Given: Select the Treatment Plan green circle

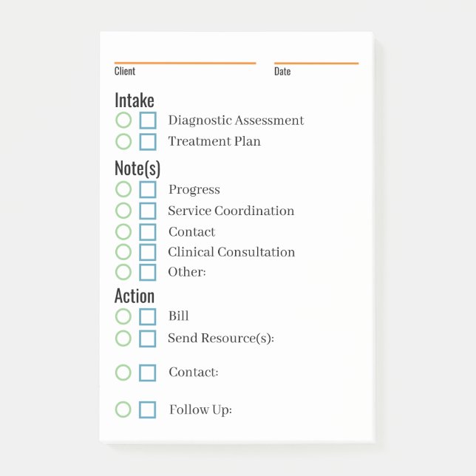Looking at the screenshot, I should coord(123,141).
